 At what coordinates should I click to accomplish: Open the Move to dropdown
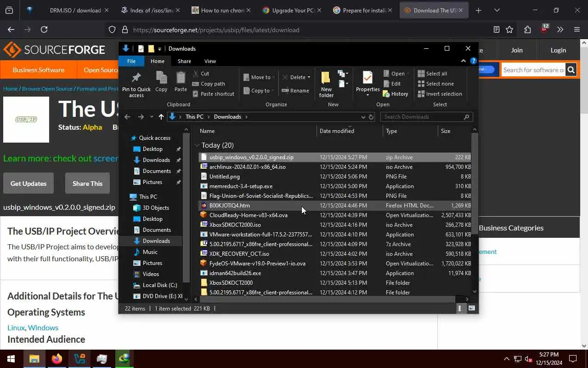pyautogui.click(x=259, y=77)
